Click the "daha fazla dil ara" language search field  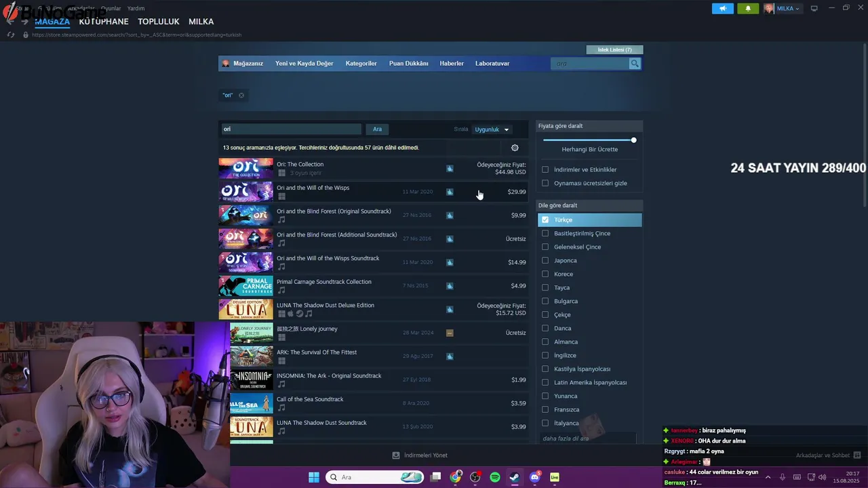[x=588, y=439]
